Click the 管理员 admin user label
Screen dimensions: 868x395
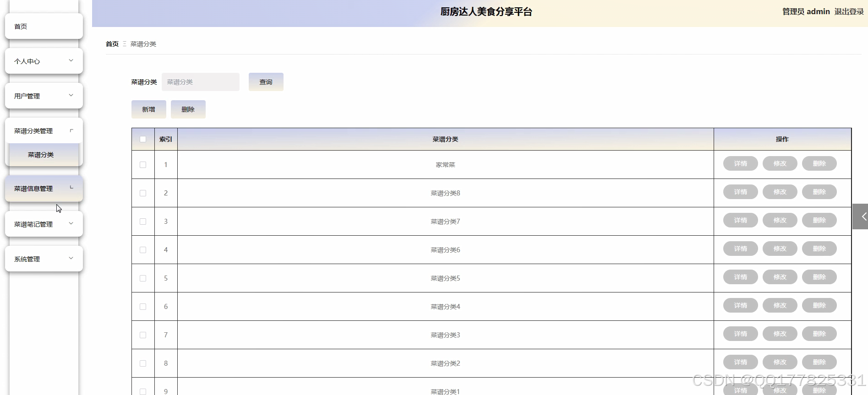[806, 11]
